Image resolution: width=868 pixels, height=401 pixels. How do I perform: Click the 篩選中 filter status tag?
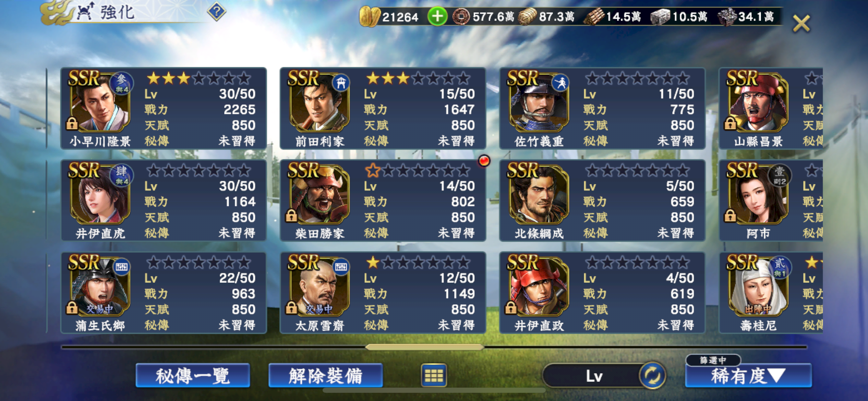click(713, 360)
